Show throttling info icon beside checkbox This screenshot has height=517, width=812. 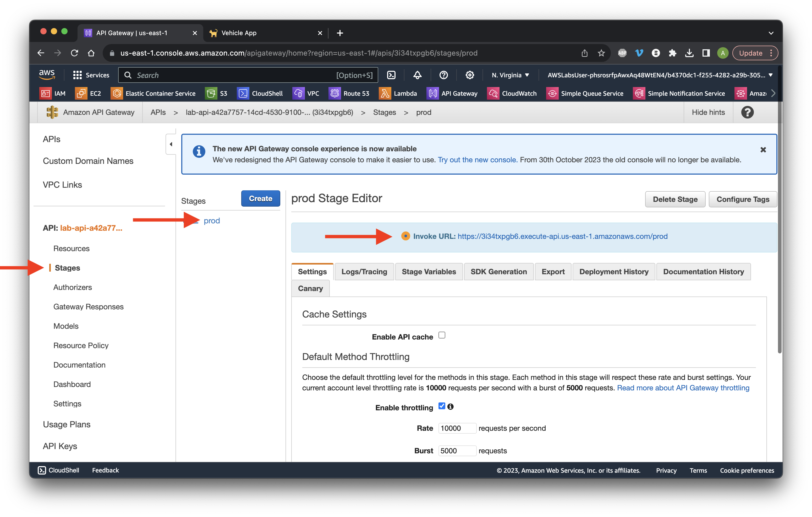[x=450, y=407]
